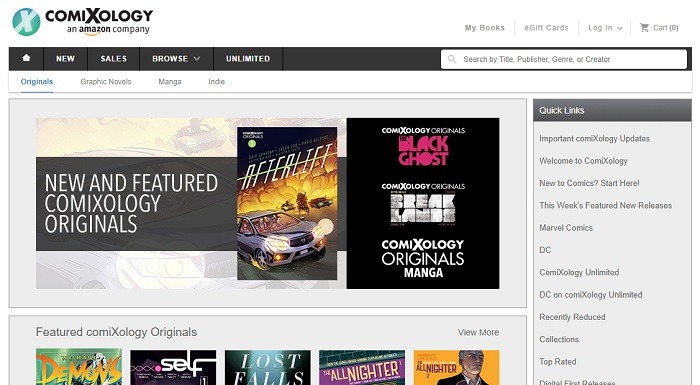This screenshot has height=385, width=700.
Task: Click The Black Ghost banner logo
Action: (x=423, y=146)
